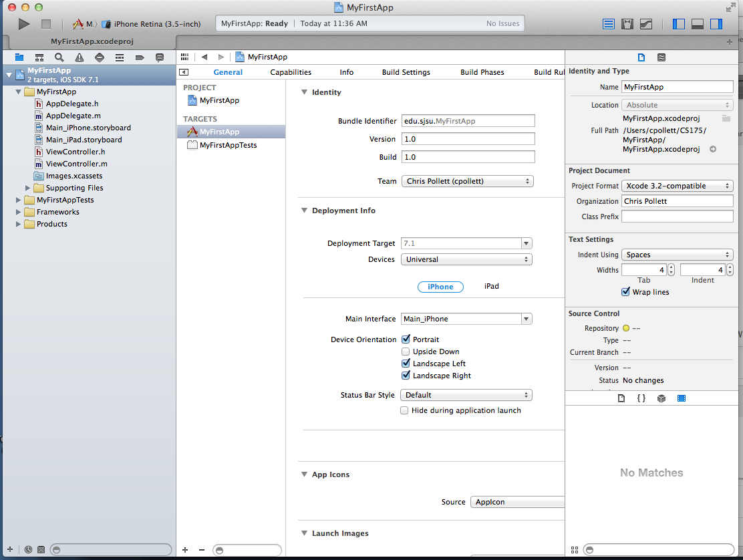This screenshot has width=743, height=560.
Task: Toggle the Wrap lines checkbox
Action: 625,292
